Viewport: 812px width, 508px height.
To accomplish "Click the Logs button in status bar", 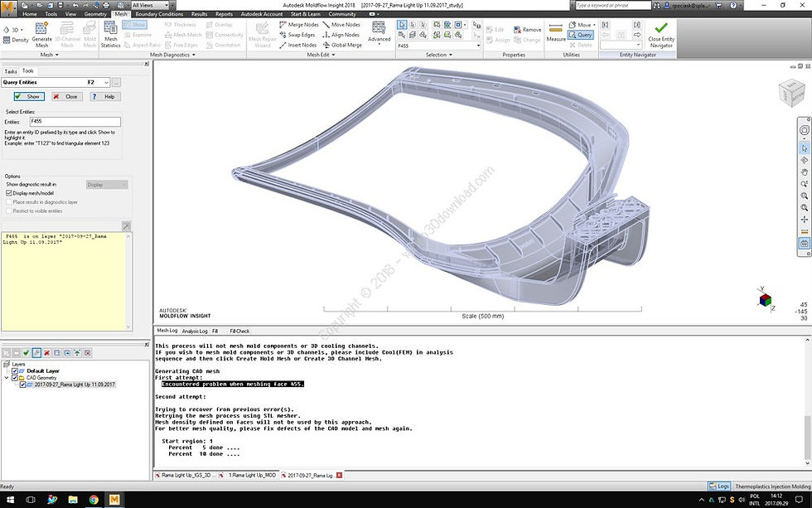I will point(719,486).
